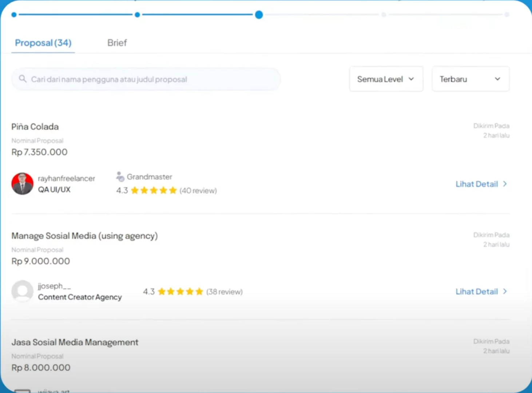This screenshot has height=393, width=532.
Task: Select the current highlighted progress step
Action: [259, 15]
